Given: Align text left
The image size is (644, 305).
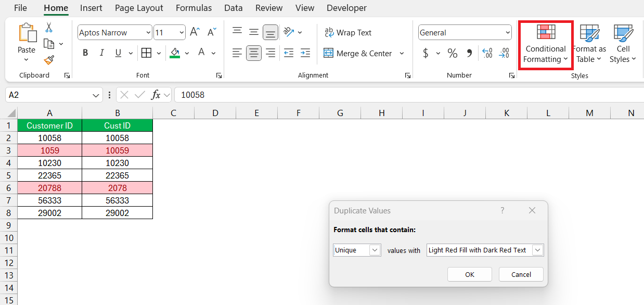Looking at the screenshot, I should click(237, 53).
